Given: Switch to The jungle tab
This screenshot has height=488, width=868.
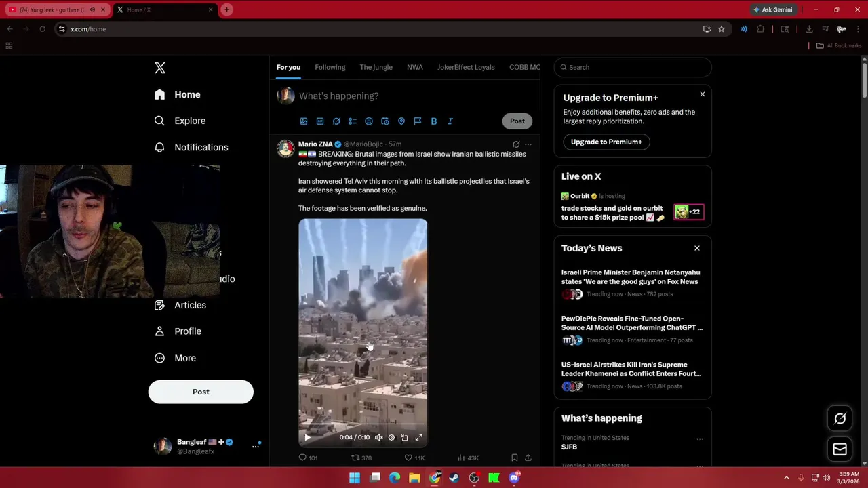Looking at the screenshot, I should pos(376,67).
